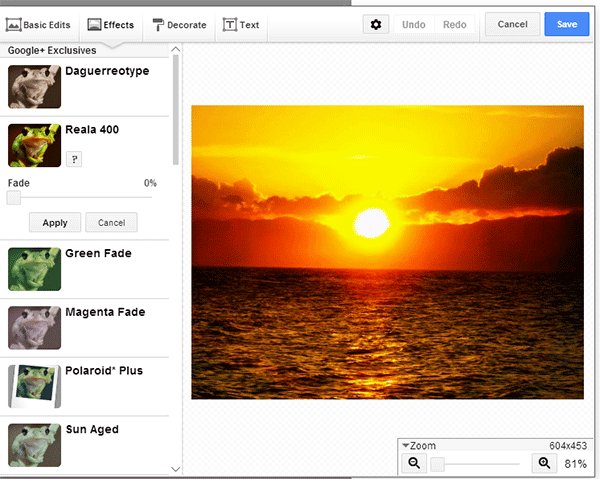Click the Daguerreotype label text
The image size is (600, 479).
point(107,71)
